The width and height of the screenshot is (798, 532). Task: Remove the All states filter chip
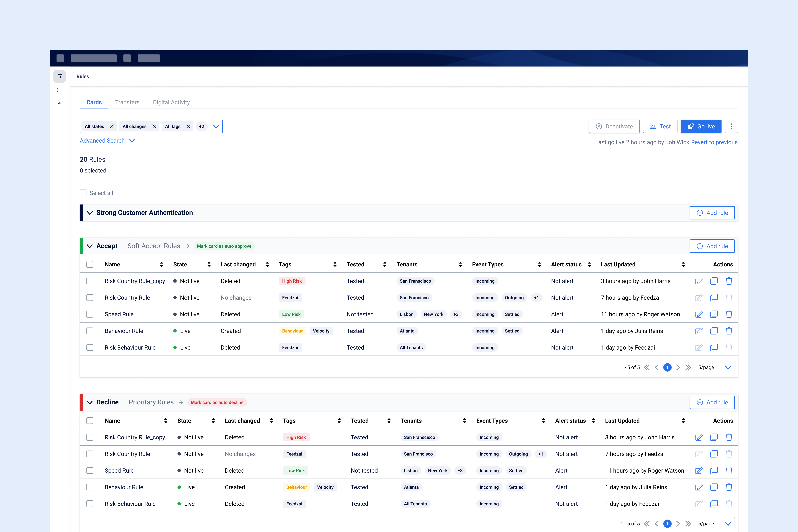tap(112, 126)
